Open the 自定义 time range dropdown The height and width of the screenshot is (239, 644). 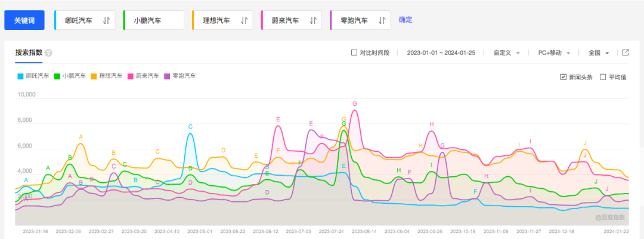(506, 53)
